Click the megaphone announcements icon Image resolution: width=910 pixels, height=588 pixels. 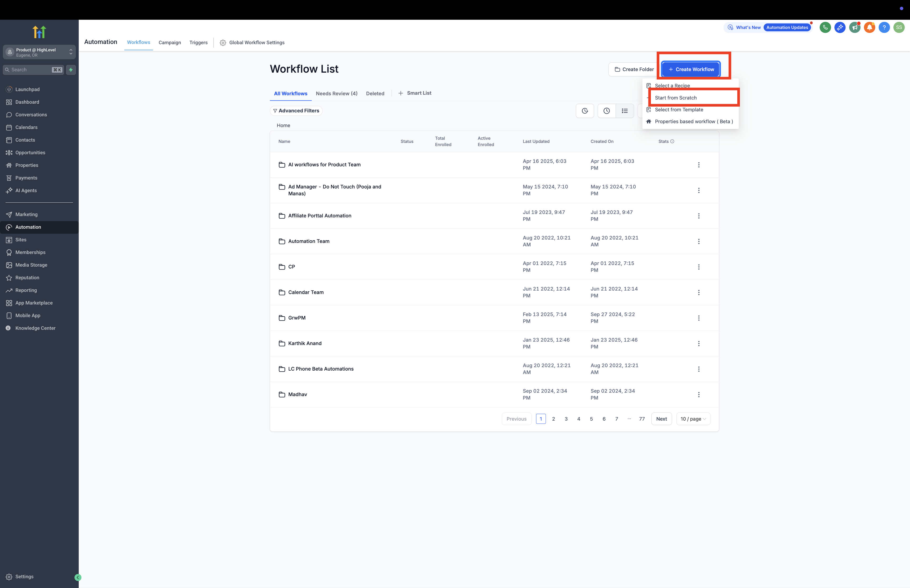click(854, 27)
